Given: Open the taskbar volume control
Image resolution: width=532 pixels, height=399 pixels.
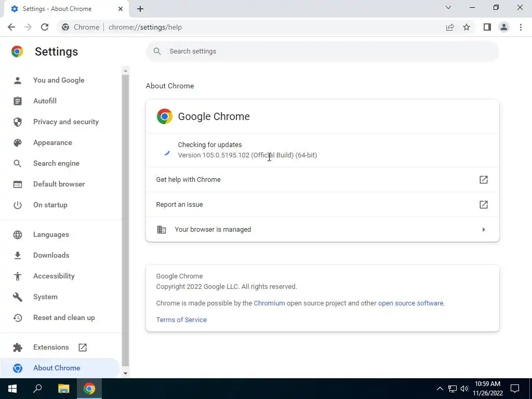Looking at the screenshot, I should [x=464, y=389].
